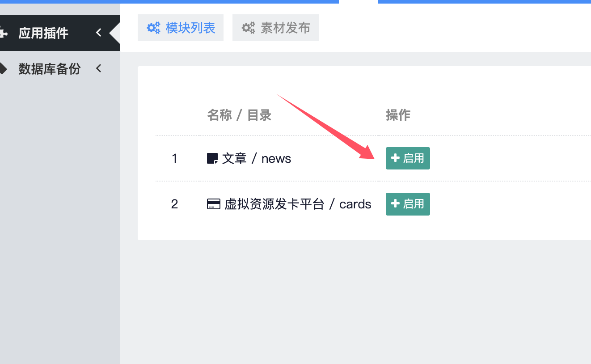Open the 数据库备份 sidebar menu
Image resolution: width=591 pixels, height=364 pixels.
49,69
